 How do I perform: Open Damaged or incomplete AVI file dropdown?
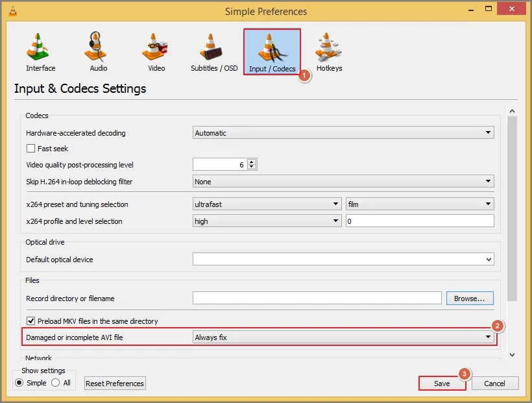(343, 337)
